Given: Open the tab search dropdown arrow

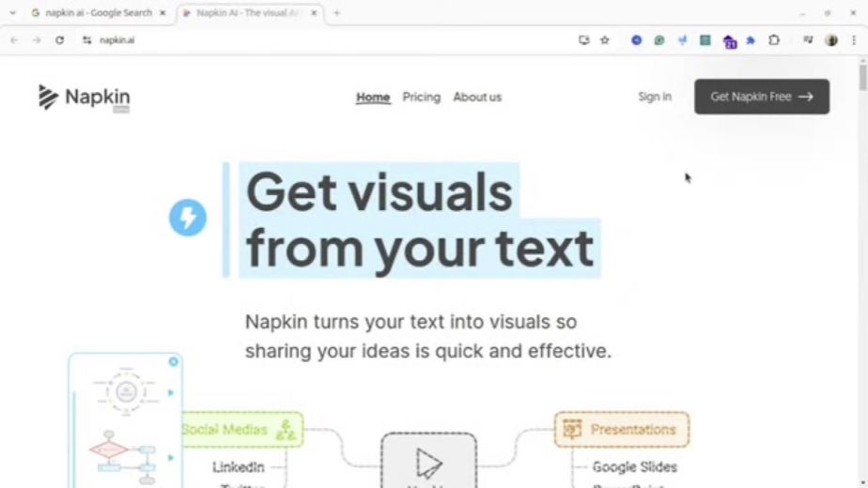Looking at the screenshot, I should pyautogui.click(x=13, y=13).
